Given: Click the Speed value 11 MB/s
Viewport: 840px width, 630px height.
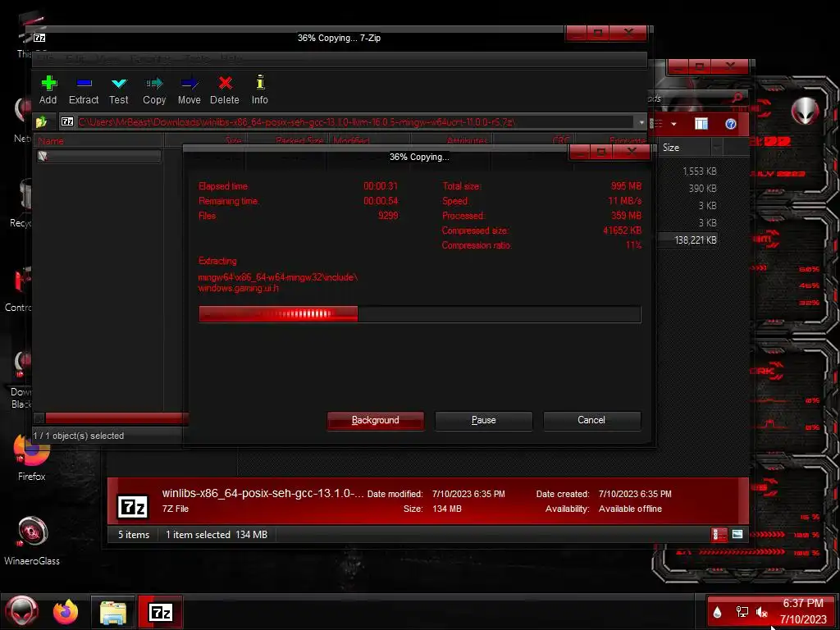Looking at the screenshot, I should [x=624, y=201].
